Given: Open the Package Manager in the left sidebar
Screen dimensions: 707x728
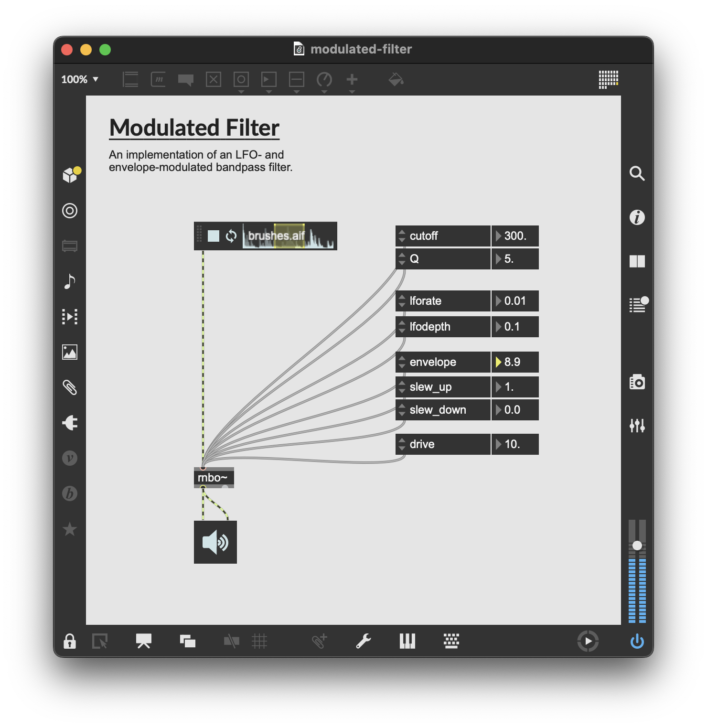Looking at the screenshot, I should (71, 174).
